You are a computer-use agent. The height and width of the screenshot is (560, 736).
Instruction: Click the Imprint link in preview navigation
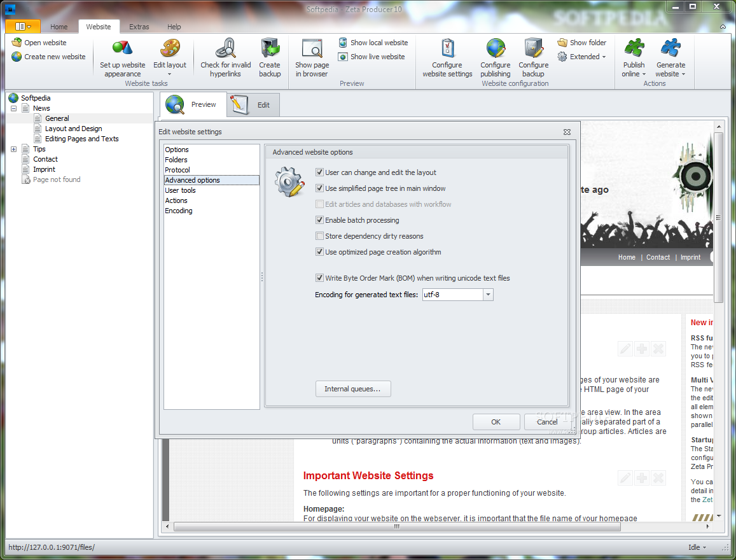690,257
